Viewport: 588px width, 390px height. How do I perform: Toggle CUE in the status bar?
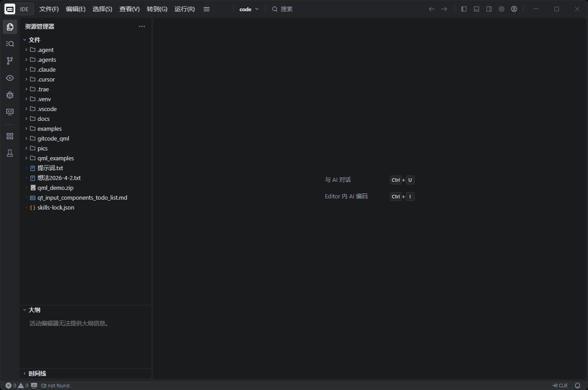[560, 386]
